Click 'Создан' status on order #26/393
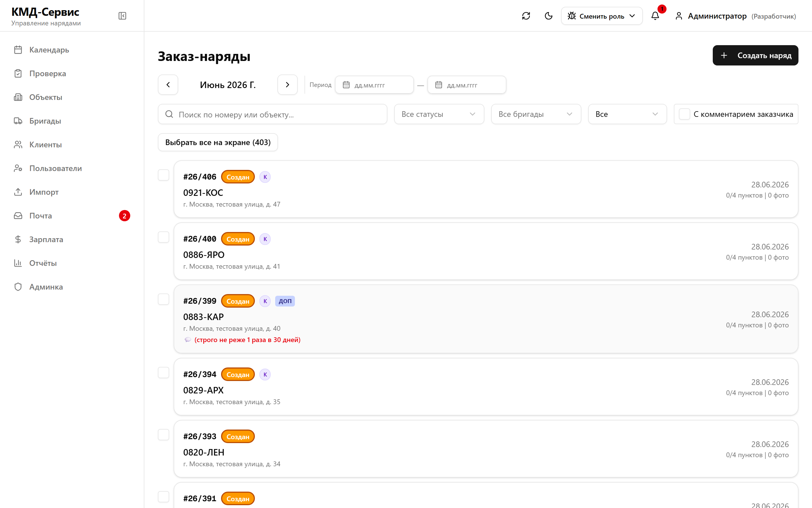 tap(238, 436)
